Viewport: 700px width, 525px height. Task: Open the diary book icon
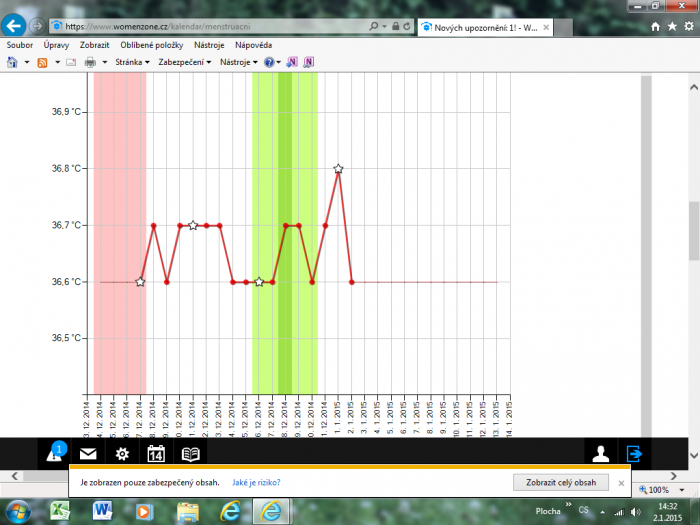(190, 454)
